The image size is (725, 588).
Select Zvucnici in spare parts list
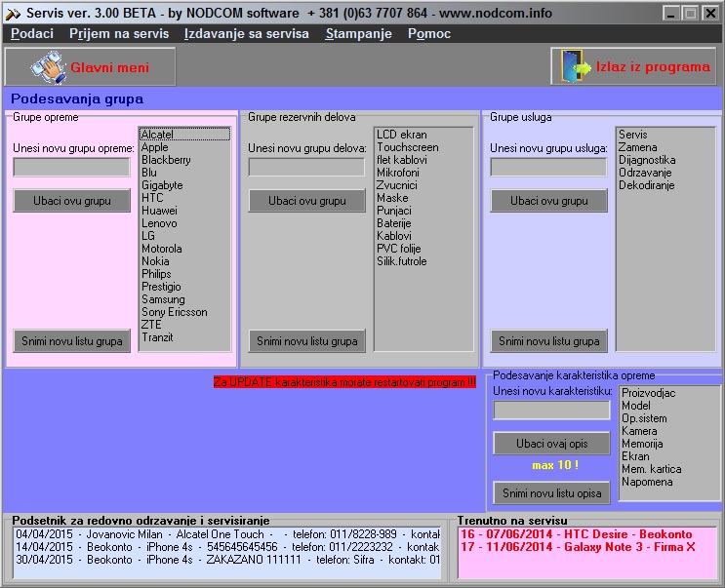coord(423,185)
